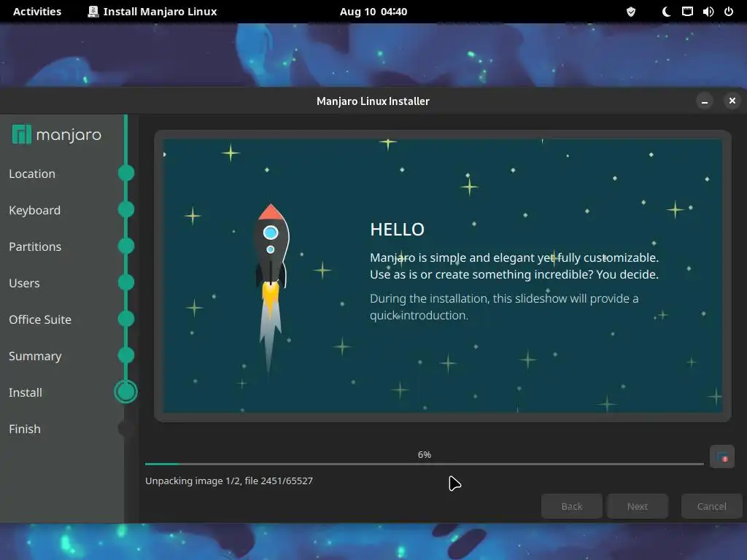The image size is (747, 560).
Task: Open the Install Manjaro Linux app menu
Action: [152, 12]
